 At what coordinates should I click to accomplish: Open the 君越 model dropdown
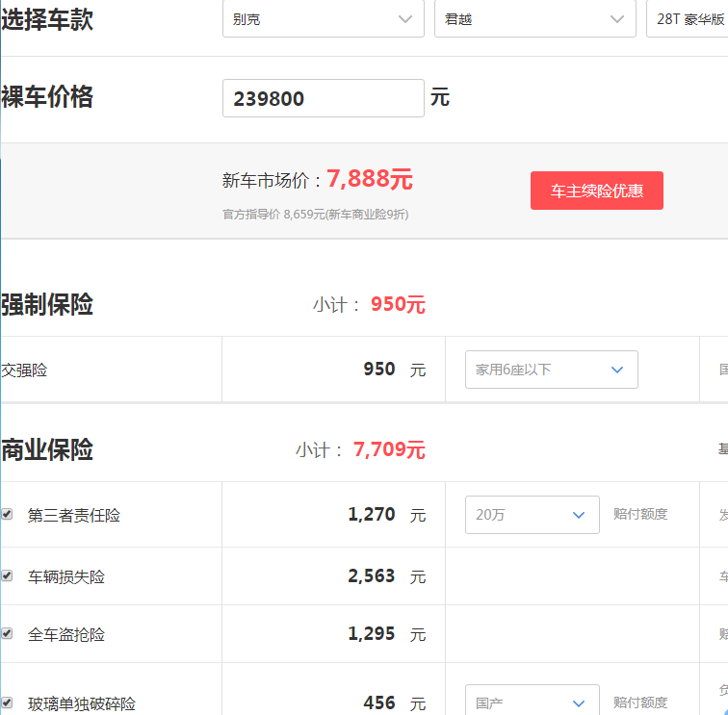534,18
